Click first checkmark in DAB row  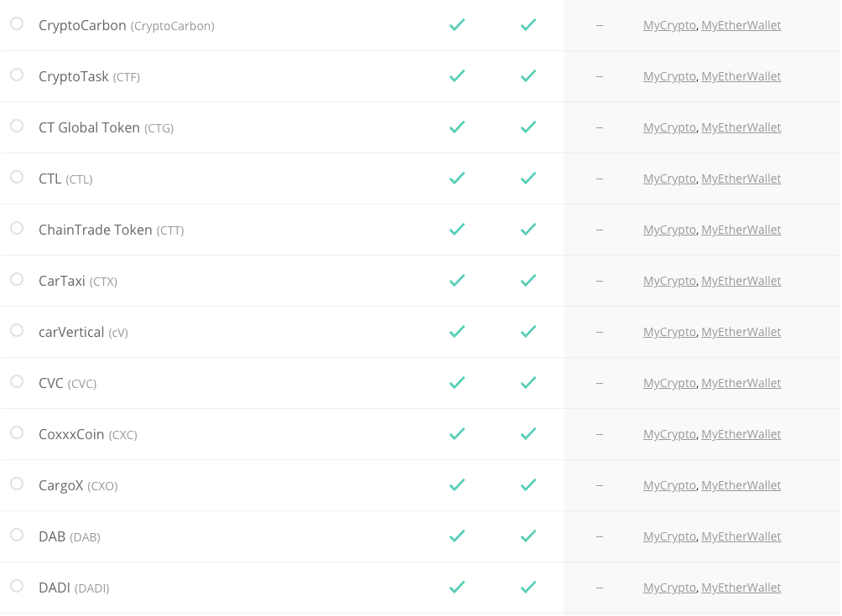pyautogui.click(x=457, y=536)
